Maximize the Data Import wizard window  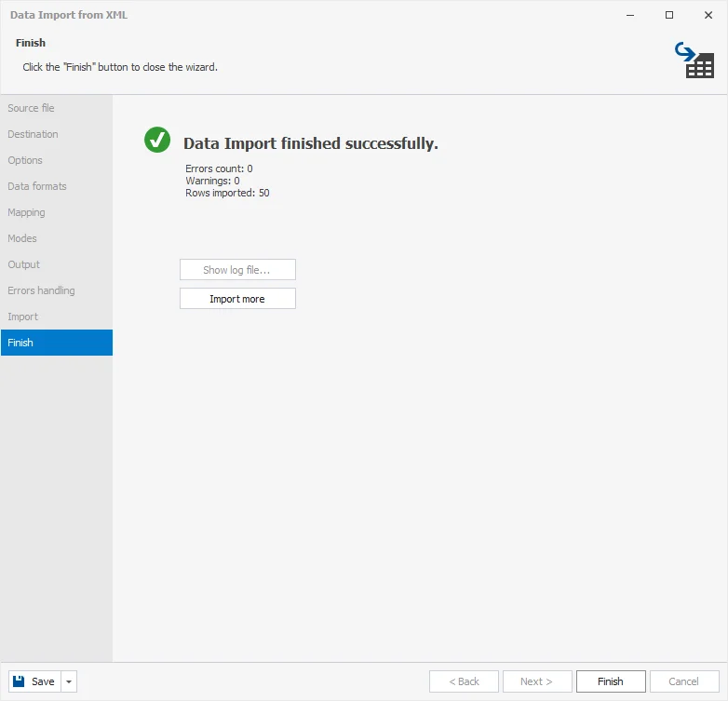[669, 15]
